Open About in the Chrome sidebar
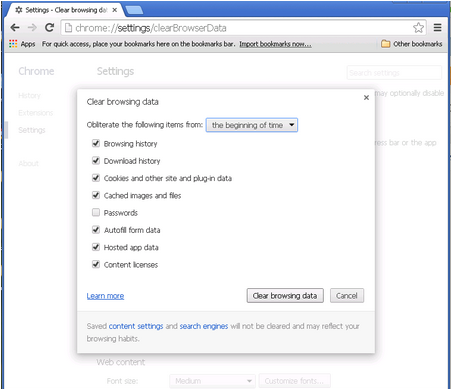Image resolution: width=451 pixels, height=389 pixels. click(x=28, y=163)
